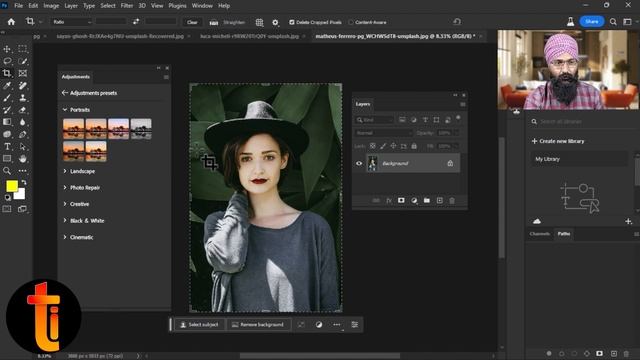Open the Image menu
Image resolution: width=640 pixels, height=360 pixels.
coord(51,6)
